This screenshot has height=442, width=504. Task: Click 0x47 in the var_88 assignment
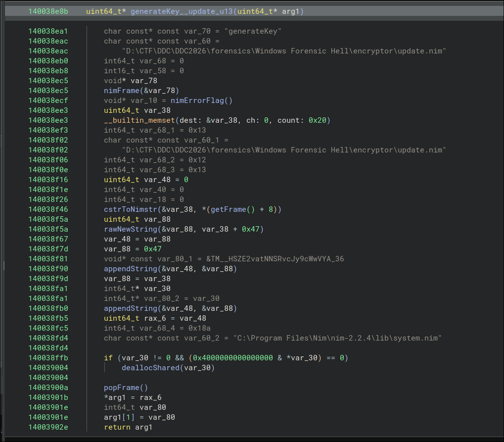click(153, 249)
